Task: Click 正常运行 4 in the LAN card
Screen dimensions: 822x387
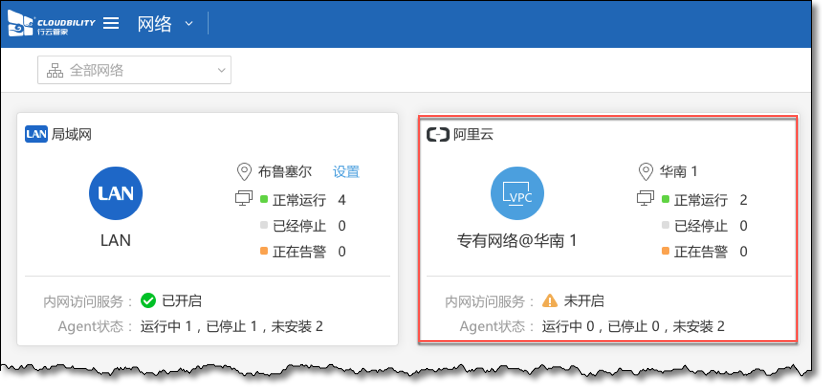Action: tap(303, 200)
